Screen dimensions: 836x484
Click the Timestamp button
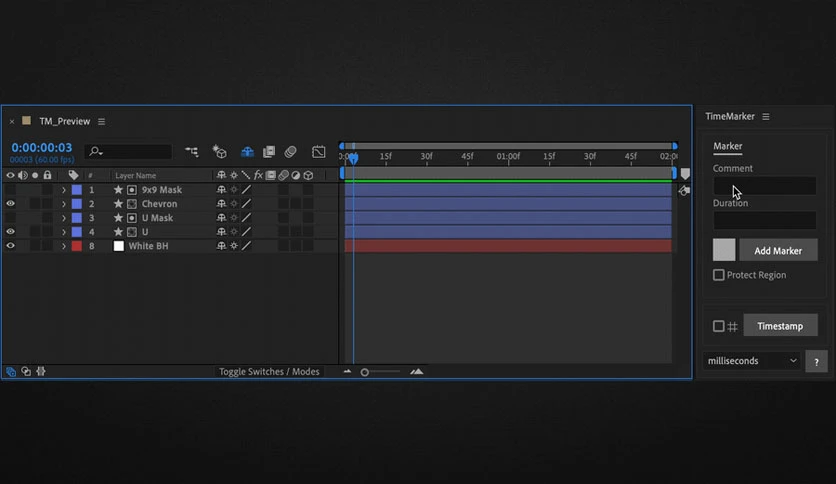click(x=780, y=326)
